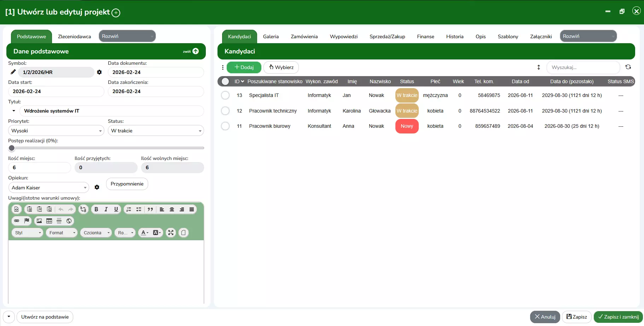Insert an image into the notes
The height and width of the screenshot is (326, 644).
(x=39, y=221)
